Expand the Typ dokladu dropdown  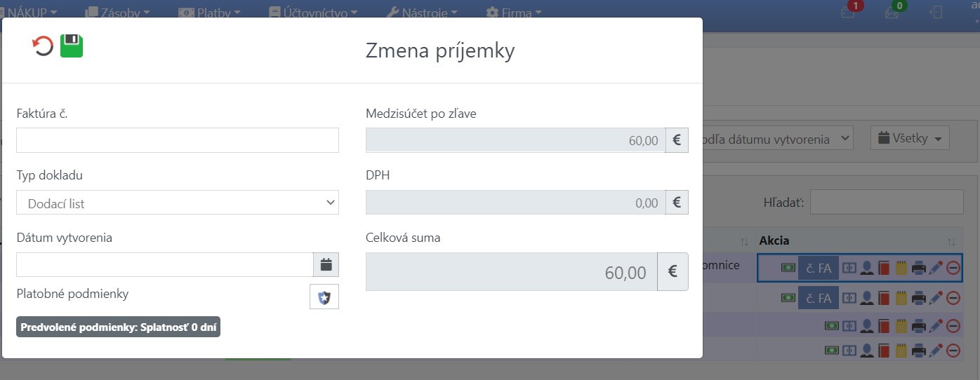point(178,203)
